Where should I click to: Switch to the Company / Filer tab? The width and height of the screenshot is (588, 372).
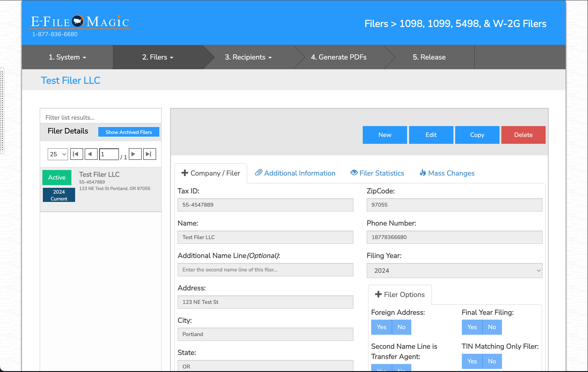pyautogui.click(x=211, y=173)
